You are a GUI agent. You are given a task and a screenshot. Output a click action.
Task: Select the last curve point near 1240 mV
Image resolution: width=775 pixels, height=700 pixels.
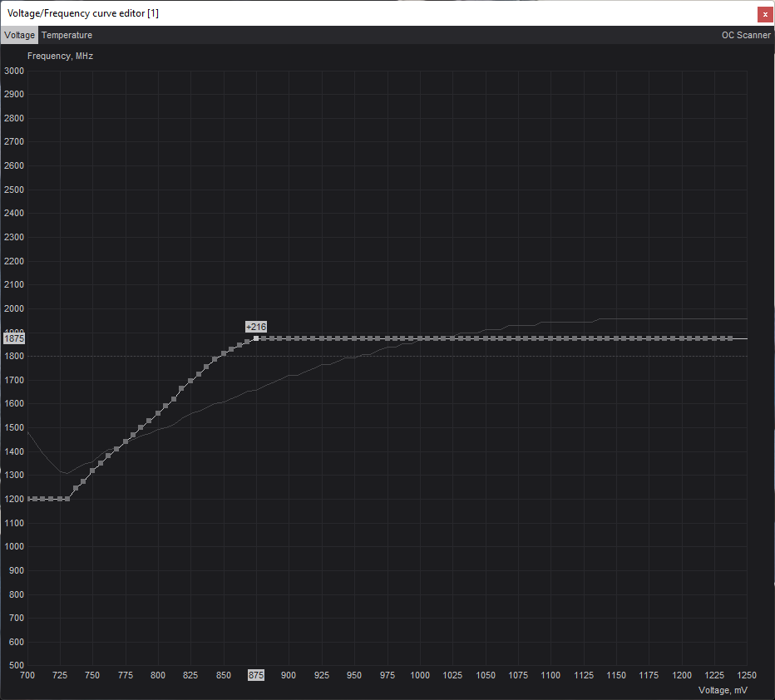pos(730,338)
